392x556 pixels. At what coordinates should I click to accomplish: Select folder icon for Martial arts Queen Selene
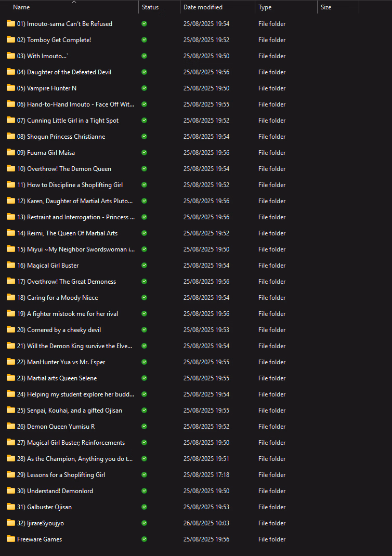[x=10, y=378]
